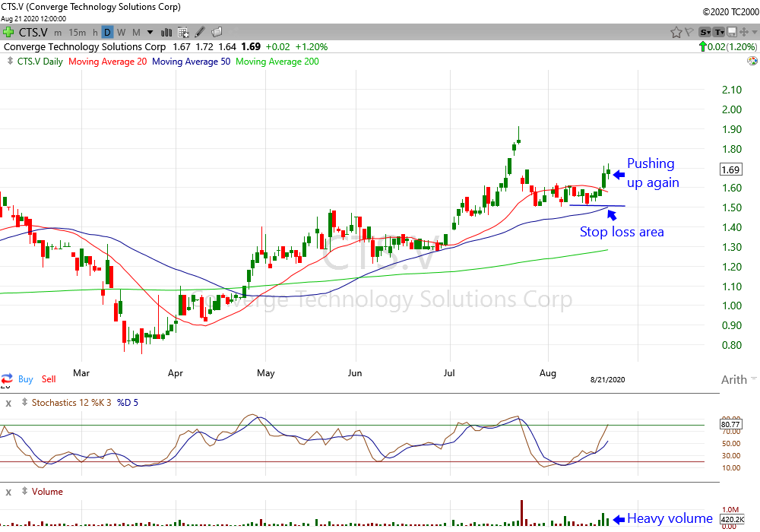Open the T dropdown in top-right toolbar

(719, 33)
